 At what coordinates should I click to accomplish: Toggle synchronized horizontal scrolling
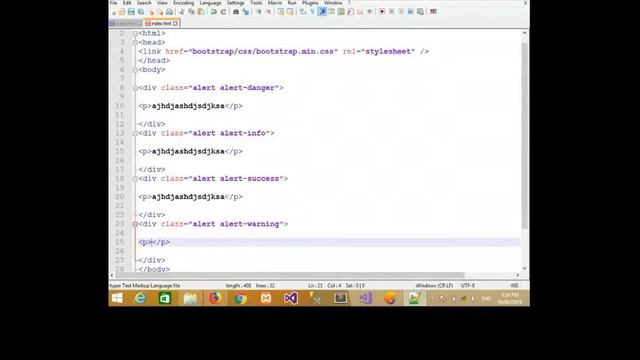click(290, 12)
